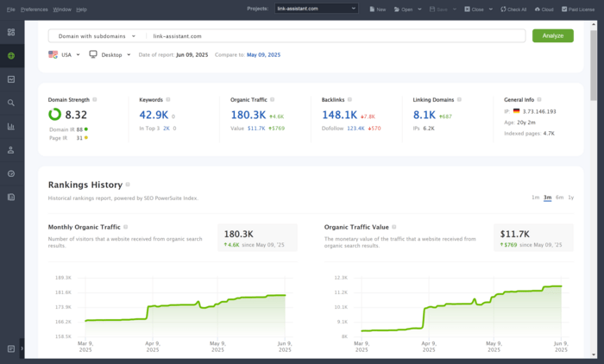Open the bar chart analytics sidebar icon

(11, 126)
